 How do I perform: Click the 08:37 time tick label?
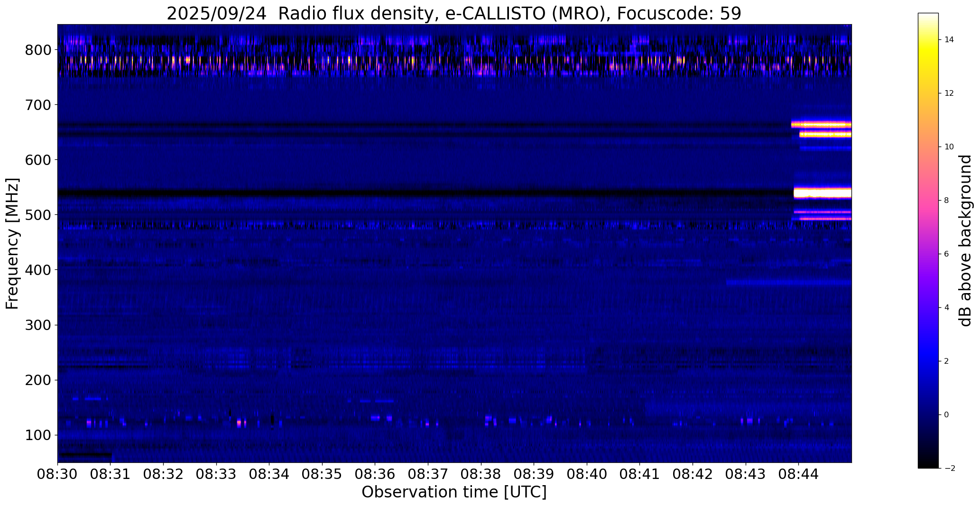[428, 475]
